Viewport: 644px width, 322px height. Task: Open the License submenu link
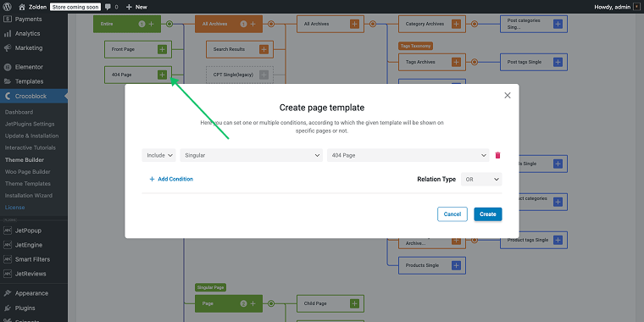point(14,208)
